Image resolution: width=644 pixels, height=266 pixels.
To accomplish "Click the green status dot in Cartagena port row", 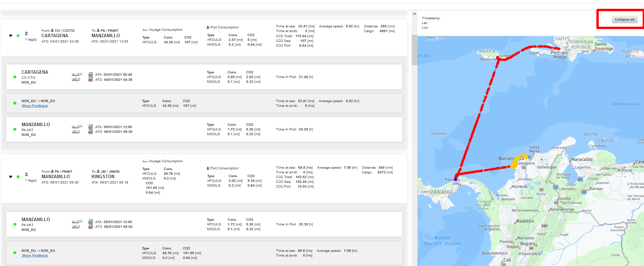I will click(15, 77).
